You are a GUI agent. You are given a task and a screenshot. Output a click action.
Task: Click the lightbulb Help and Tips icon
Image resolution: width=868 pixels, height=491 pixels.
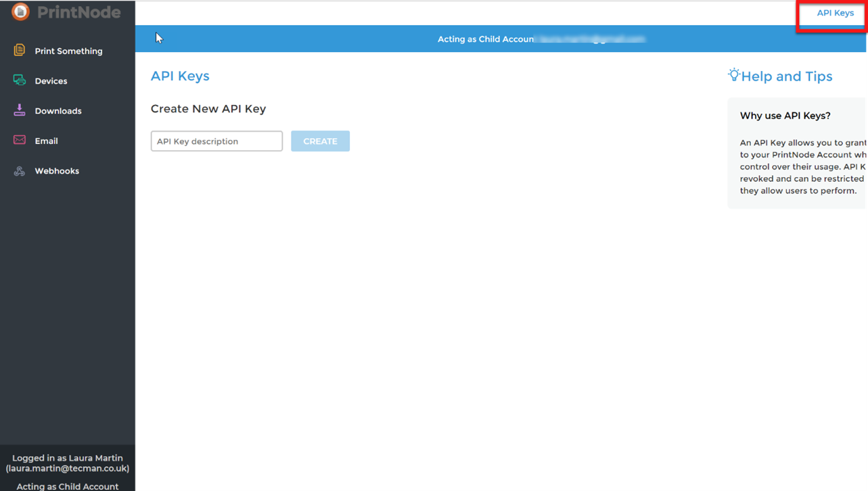(734, 74)
